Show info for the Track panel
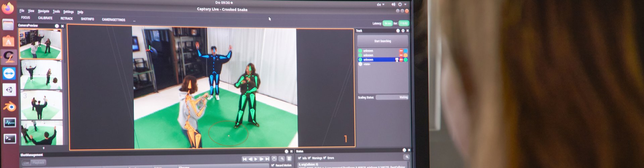The image size is (644, 168). (x=398, y=31)
